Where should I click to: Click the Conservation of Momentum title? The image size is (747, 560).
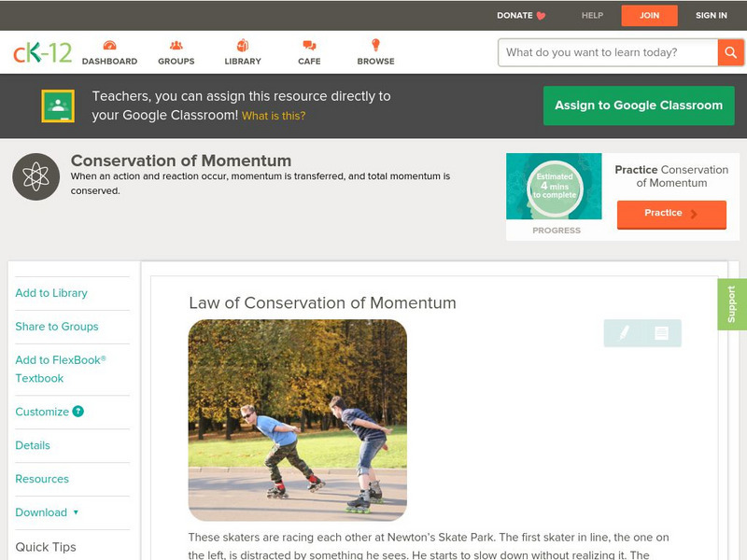point(181,161)
